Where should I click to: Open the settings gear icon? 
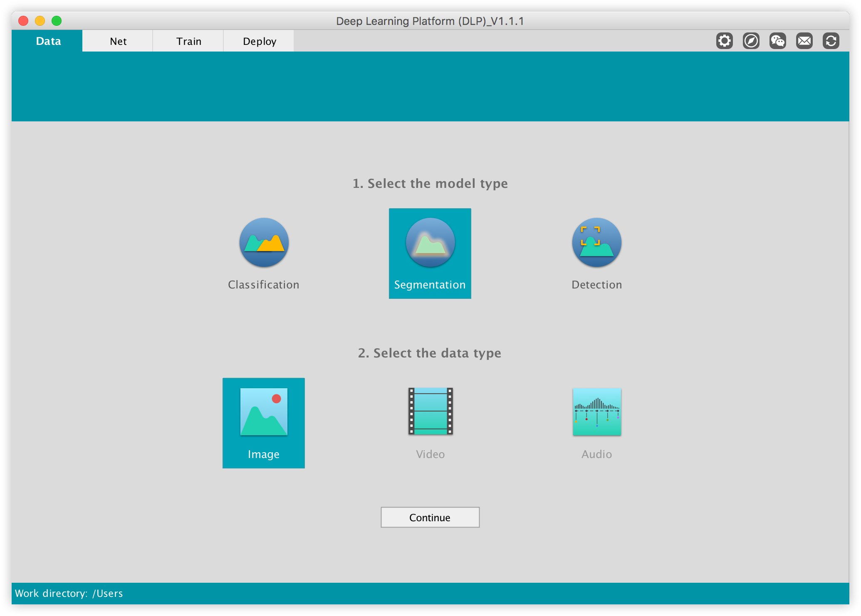pyautogui.click(x=724, y=41)
